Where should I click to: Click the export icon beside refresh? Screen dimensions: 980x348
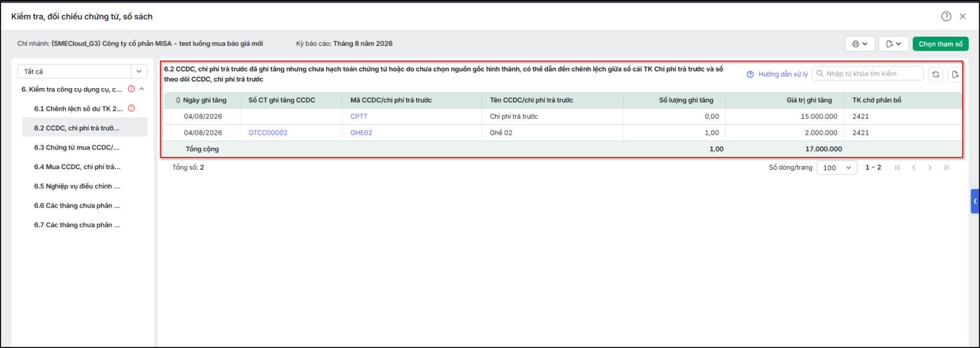click(x=954, y=74)
